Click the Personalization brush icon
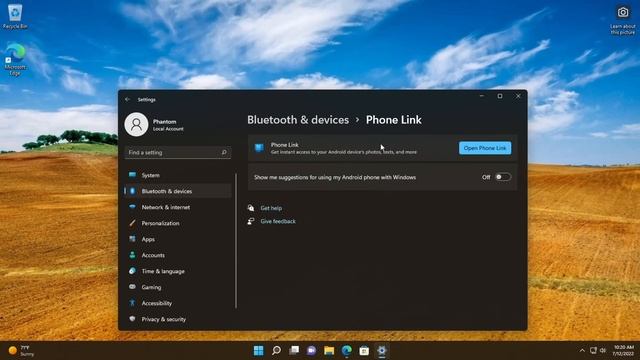Screen dimensions: 640x360 point(132,223)
